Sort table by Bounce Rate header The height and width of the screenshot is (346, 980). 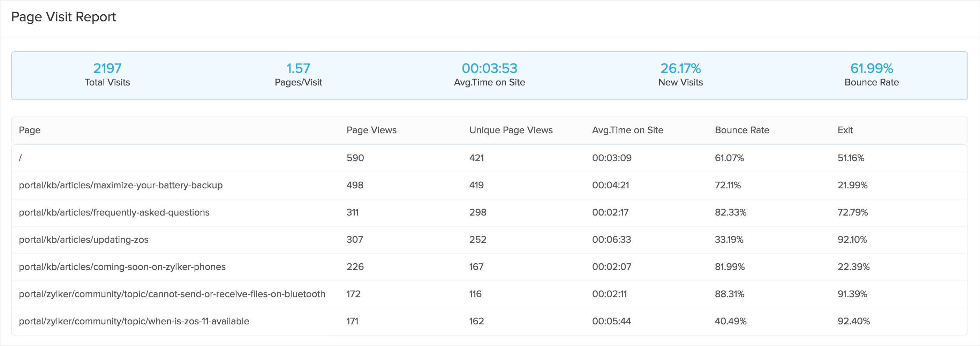[x=742, y=130]
